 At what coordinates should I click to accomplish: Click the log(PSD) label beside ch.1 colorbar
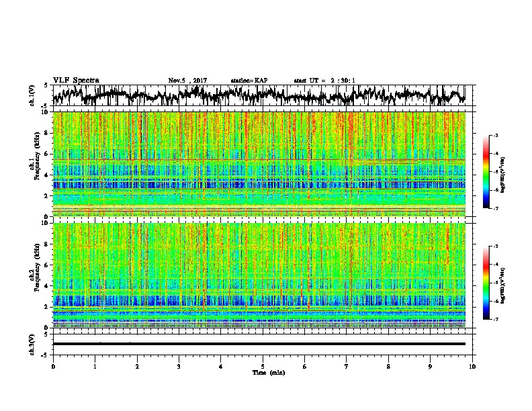click(x=502, y=175)
